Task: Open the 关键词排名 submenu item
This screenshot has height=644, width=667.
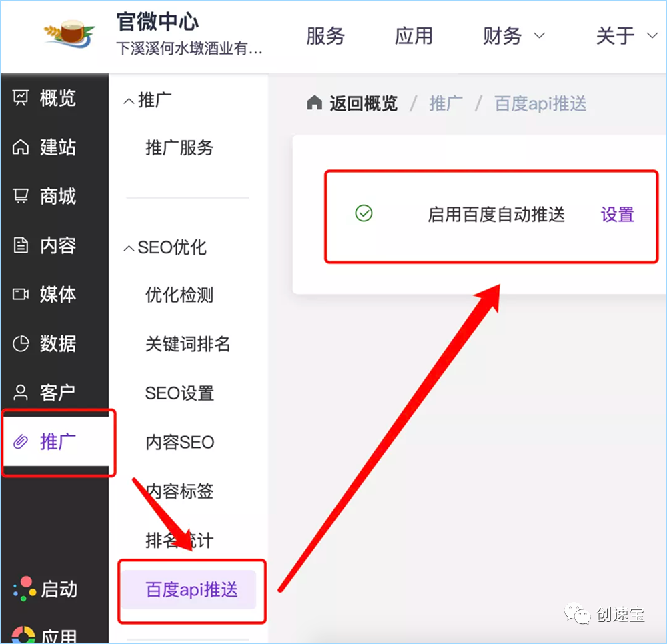Action: (x=187, y=344)
